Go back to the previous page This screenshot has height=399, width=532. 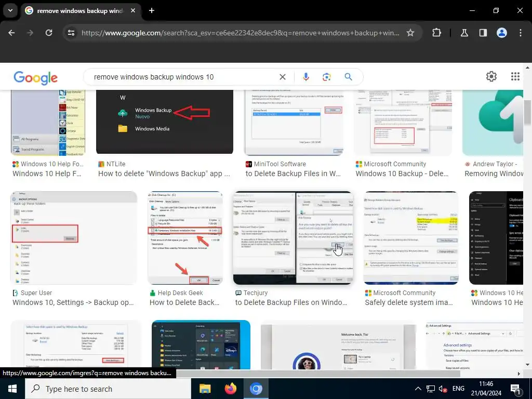(x=11, y=33)
